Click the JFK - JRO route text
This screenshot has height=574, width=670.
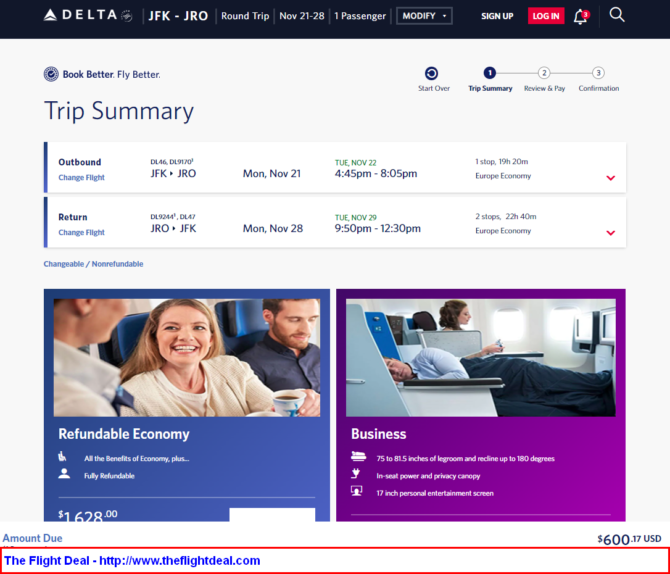(178, 16)
